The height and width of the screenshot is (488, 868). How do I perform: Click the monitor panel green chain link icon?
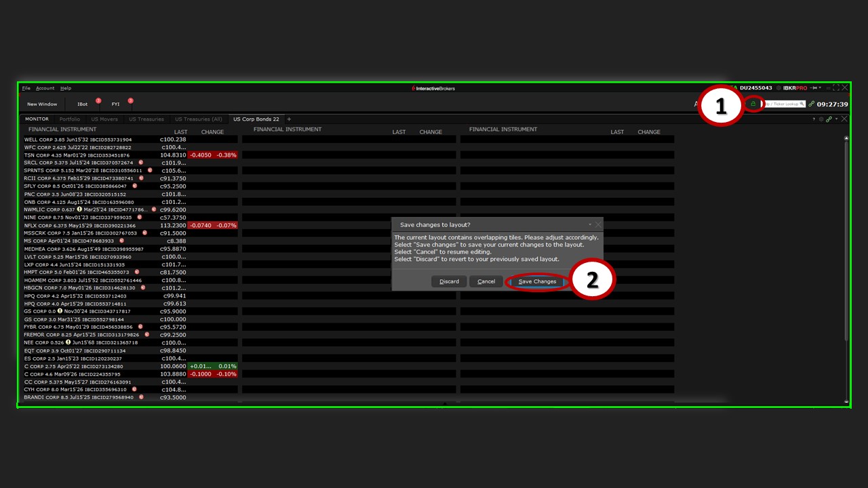click(x=829, y=119)
